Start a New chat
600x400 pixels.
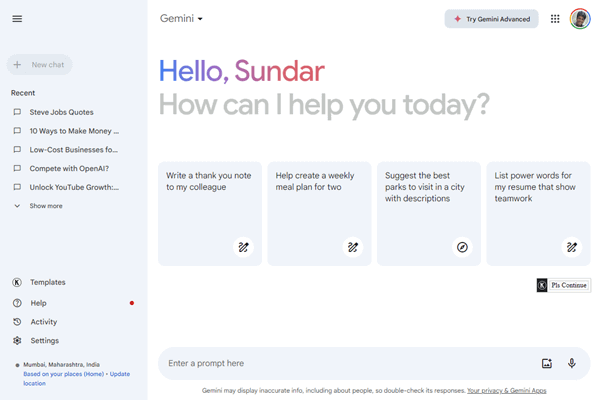39,65
